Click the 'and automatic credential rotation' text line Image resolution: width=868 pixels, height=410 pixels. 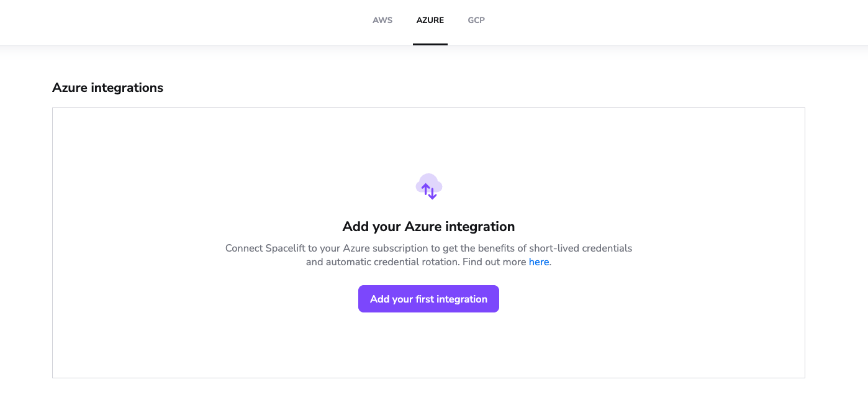(x=428, y=262)
